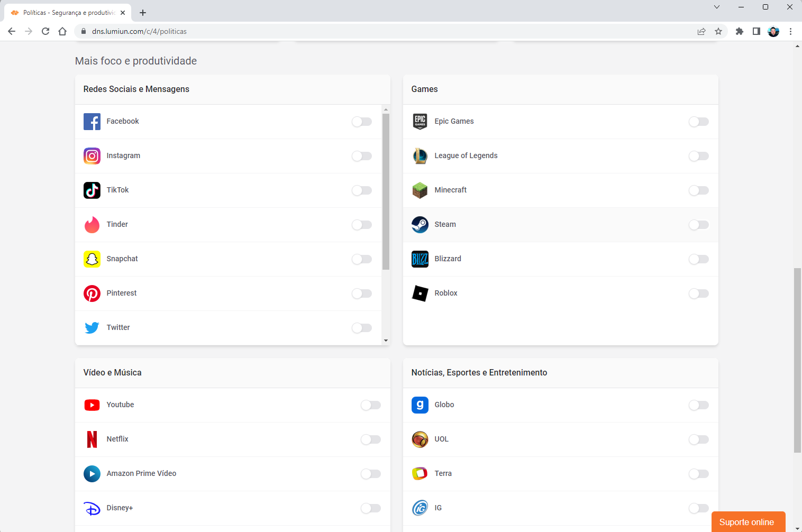Click the Netflix logo icon
Viewport: 802px width, 532px height.
[92, 439]
